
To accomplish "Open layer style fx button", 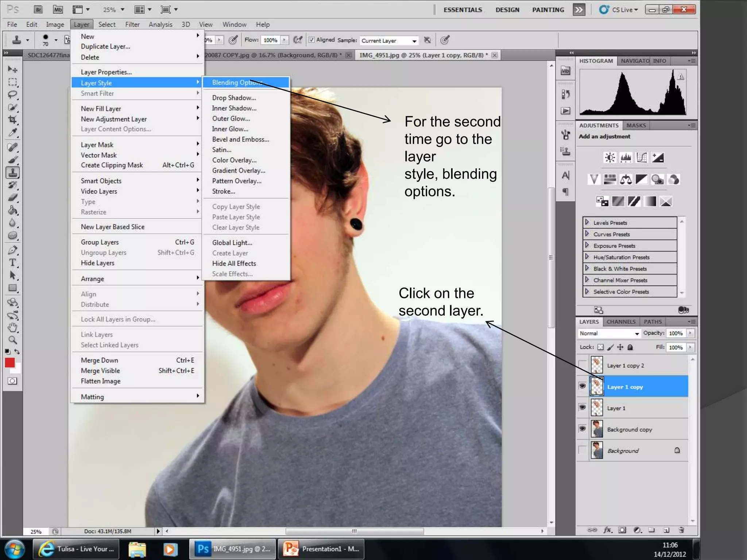I will pyautogui.click(x=608, y=530).
